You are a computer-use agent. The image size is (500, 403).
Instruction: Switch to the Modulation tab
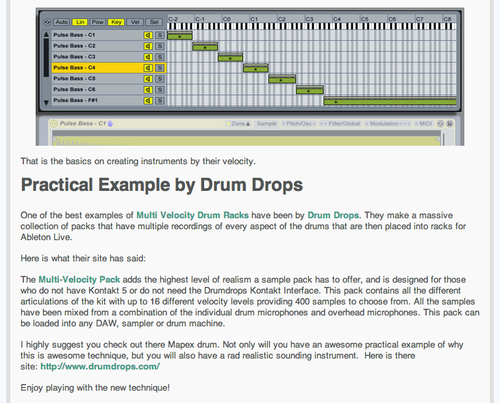click(388, 124)
